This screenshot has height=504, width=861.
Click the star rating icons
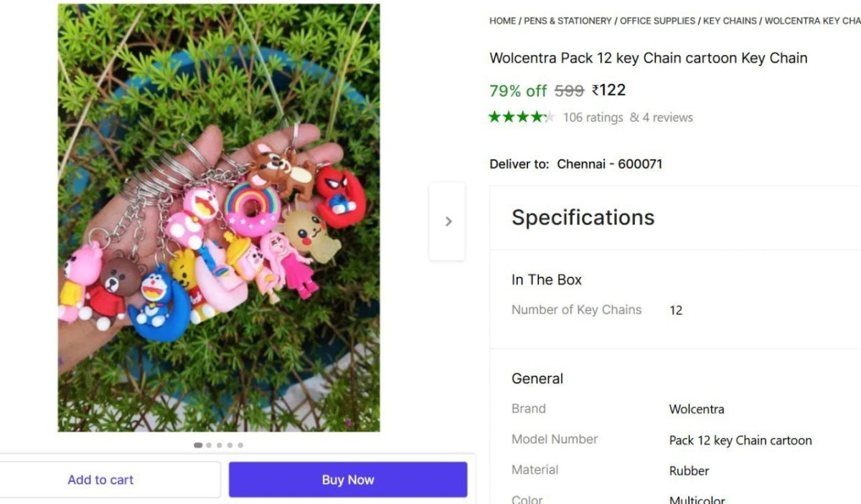[522, 117]
